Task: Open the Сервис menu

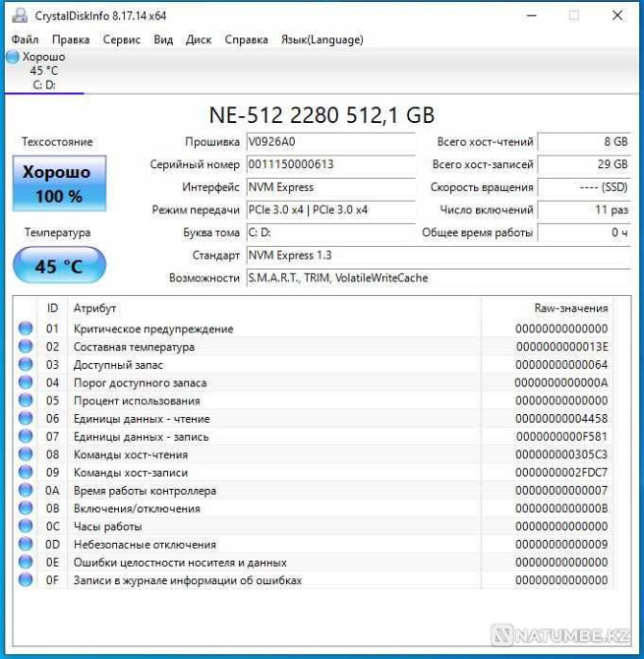Action: (x=121, y=39)
